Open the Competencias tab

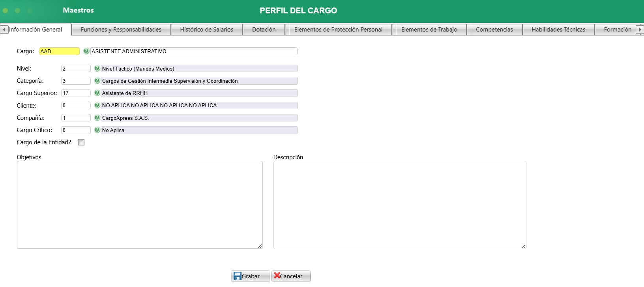point(494,30)
